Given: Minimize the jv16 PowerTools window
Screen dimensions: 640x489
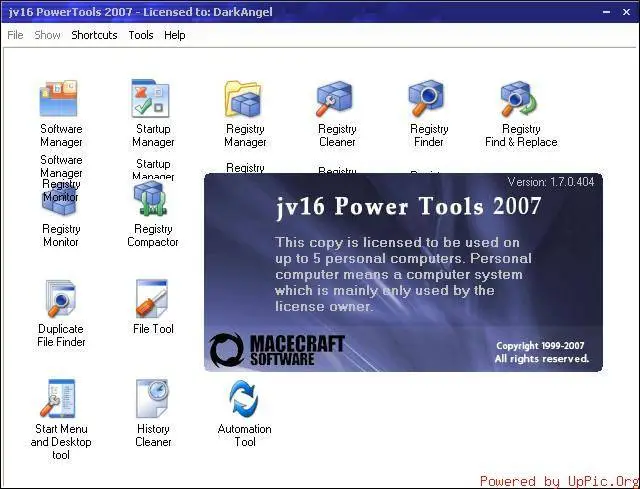Looking at the screenshot, I should pos(607,12).
